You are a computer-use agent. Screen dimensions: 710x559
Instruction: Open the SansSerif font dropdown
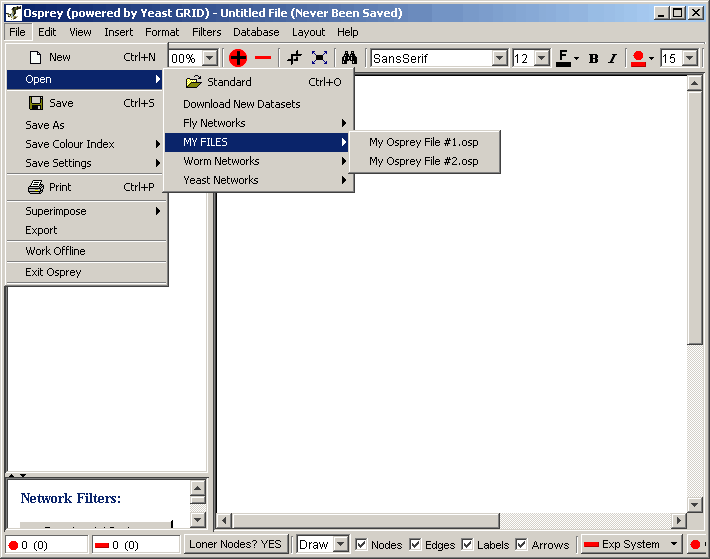tap(500, 58)
